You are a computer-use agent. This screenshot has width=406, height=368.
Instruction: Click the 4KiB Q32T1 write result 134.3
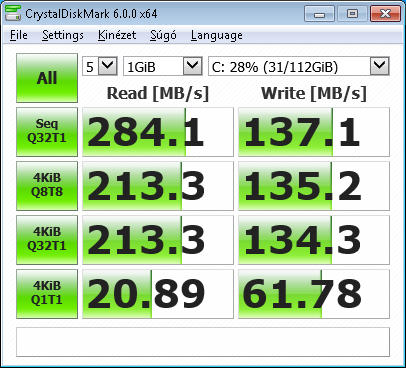pos(314,240)
